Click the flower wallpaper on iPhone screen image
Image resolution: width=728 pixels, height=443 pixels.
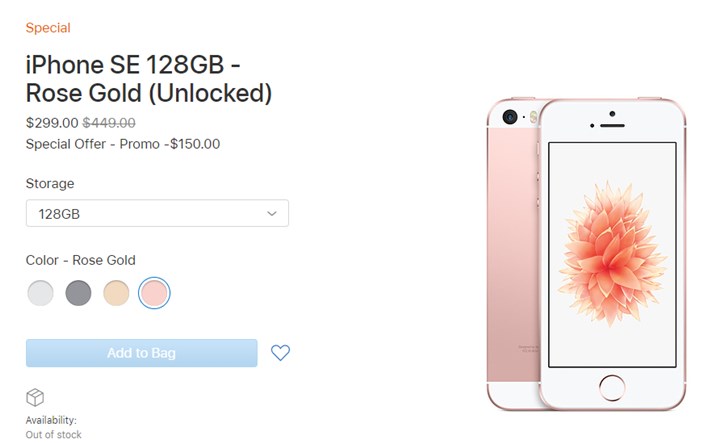(x=611, y=241)
